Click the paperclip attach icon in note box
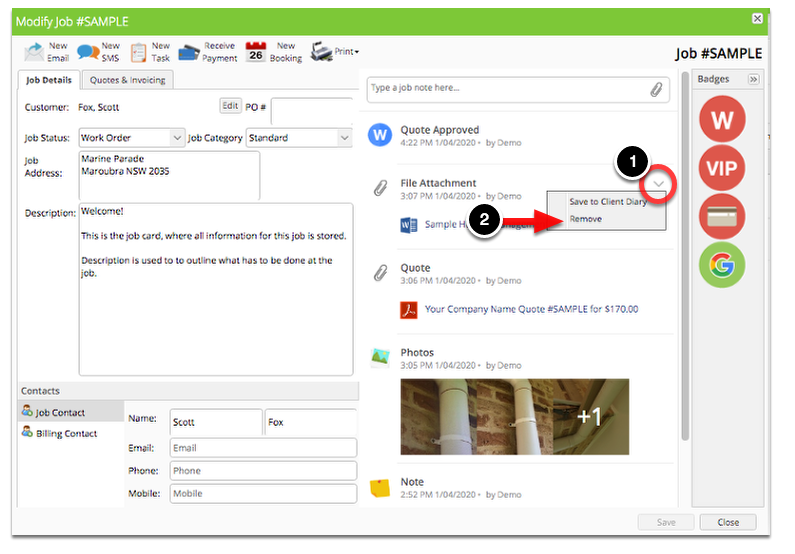The height and width of the screenshot is (554, 795). (656, 90)
